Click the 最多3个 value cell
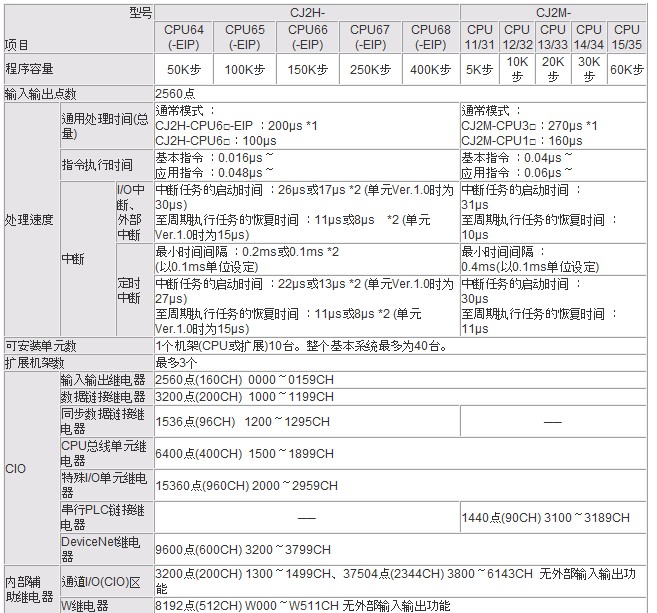657x613 pixels. [x=400, y=362]
